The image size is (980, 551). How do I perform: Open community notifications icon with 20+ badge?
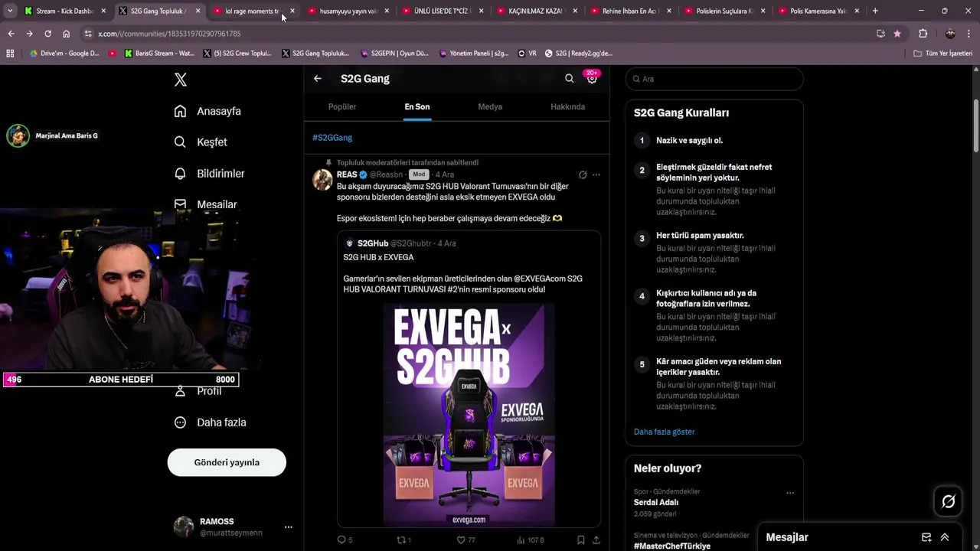pos(592,78)
